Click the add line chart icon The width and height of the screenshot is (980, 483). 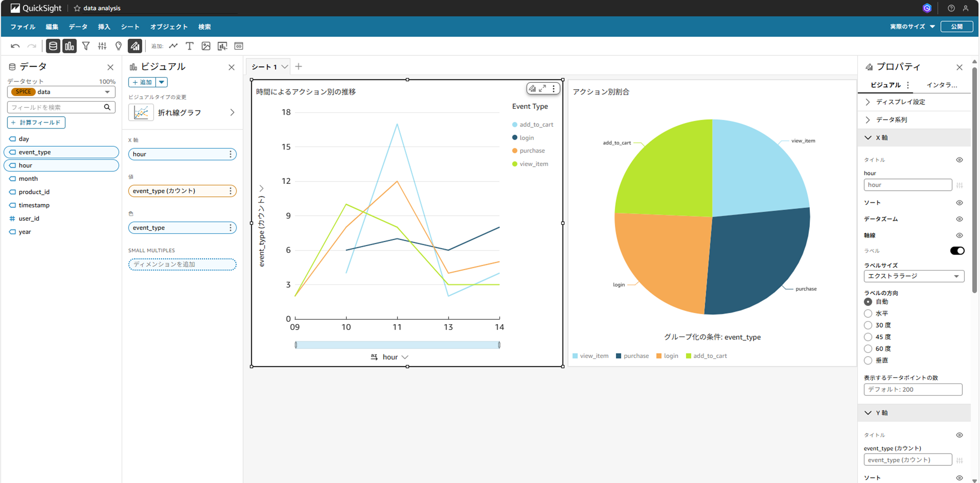point(173,46)
